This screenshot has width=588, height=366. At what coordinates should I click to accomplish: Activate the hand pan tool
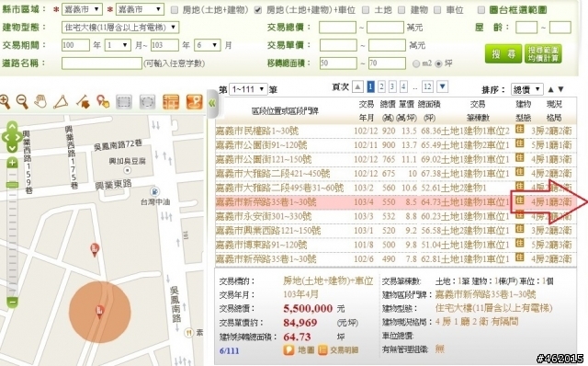pos(40,101)
